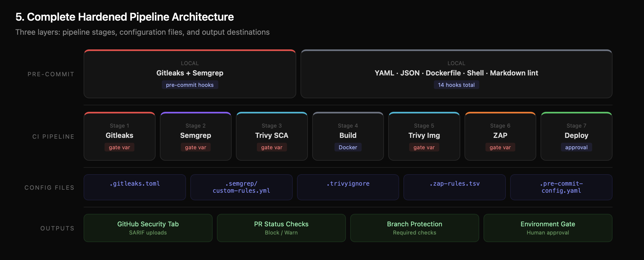
Task: Open the Environment Gate output card
Action: tap(548, 228)
